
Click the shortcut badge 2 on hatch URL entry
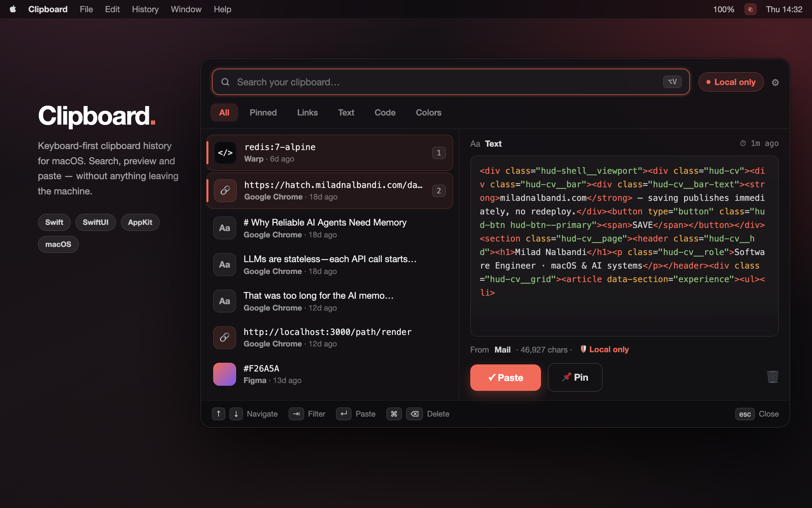(439, 191)
